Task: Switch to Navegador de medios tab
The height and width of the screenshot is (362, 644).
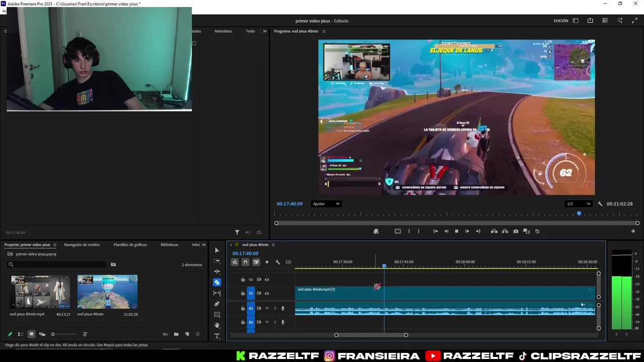Action: pyautogui.click(x=82, y=245)
